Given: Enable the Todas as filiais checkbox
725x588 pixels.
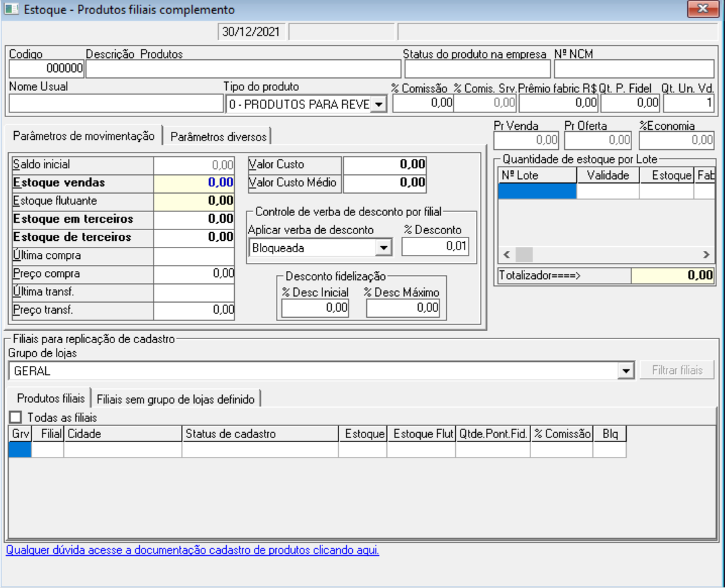Looking at the screenshot, I should pos(15,417).
